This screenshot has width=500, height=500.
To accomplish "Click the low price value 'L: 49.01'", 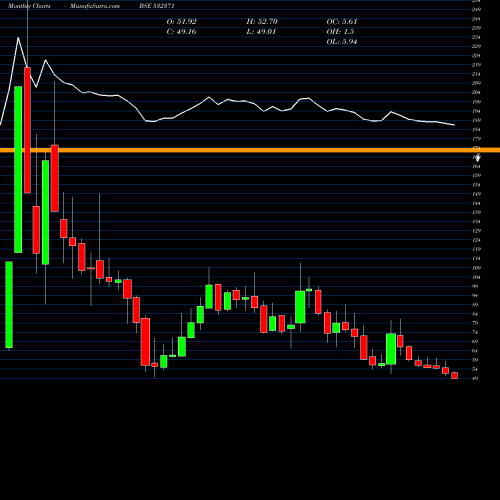I will coord(261,32).
